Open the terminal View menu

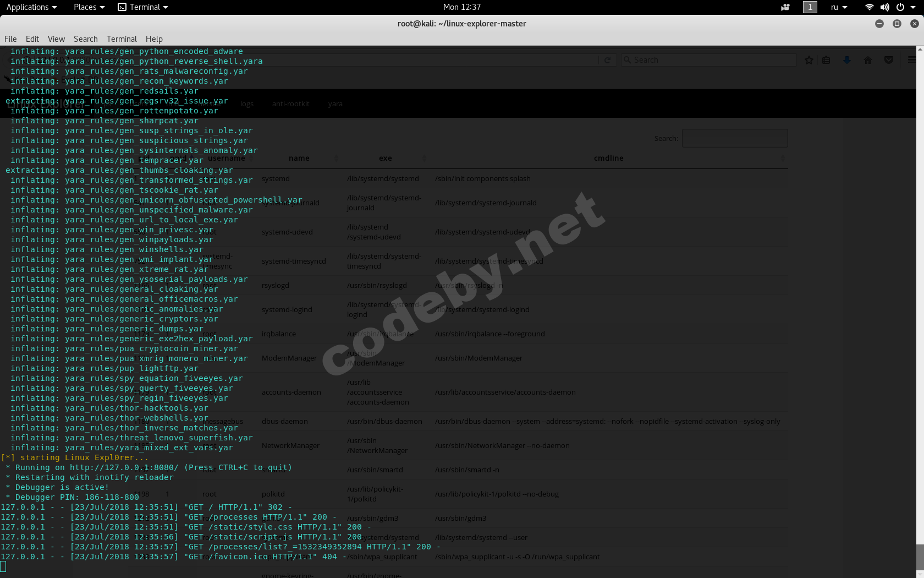(56, 39)
